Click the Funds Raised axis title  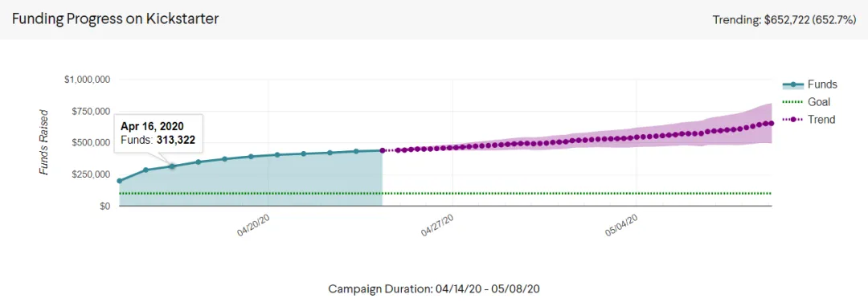(x=44, y=143)
